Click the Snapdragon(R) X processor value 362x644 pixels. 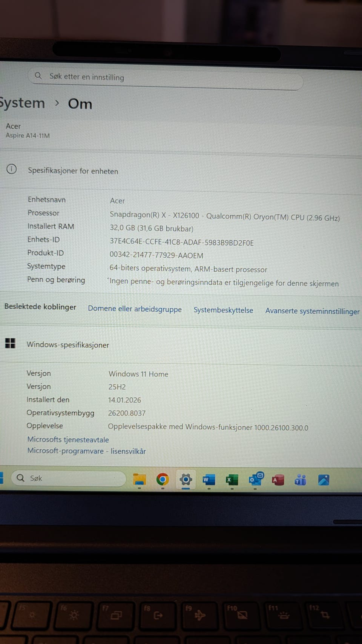225,216
